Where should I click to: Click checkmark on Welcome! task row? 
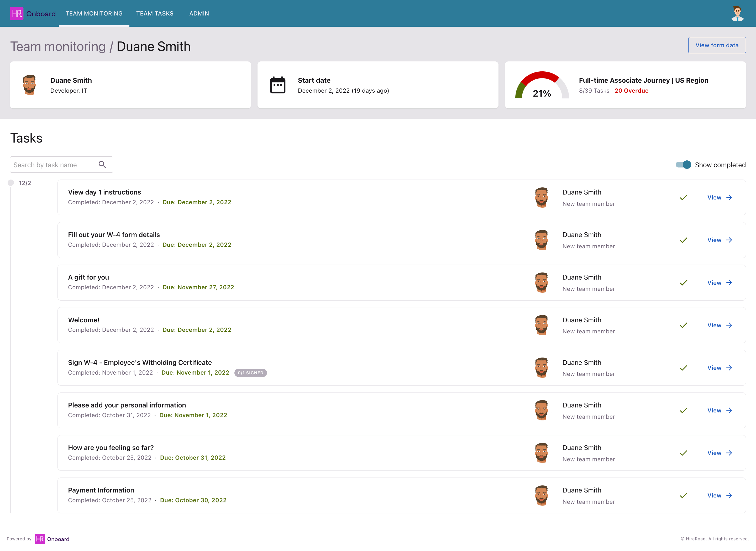(683, 325)
